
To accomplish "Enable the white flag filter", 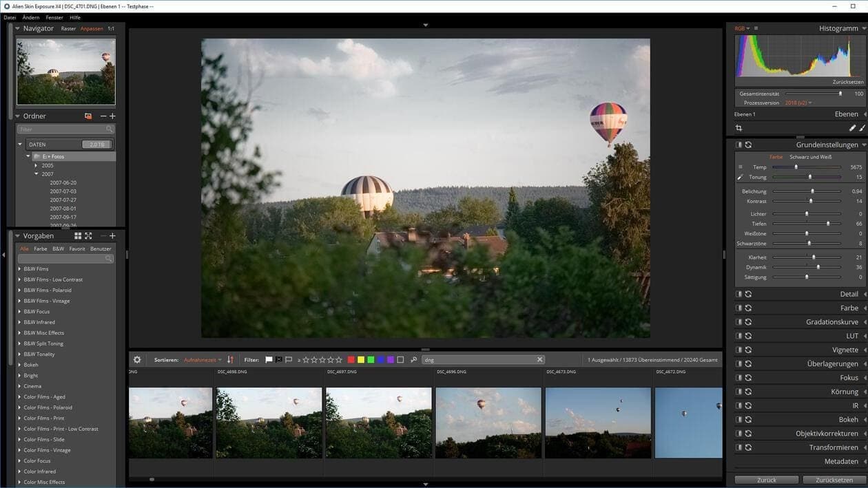I will click(269, 360).
